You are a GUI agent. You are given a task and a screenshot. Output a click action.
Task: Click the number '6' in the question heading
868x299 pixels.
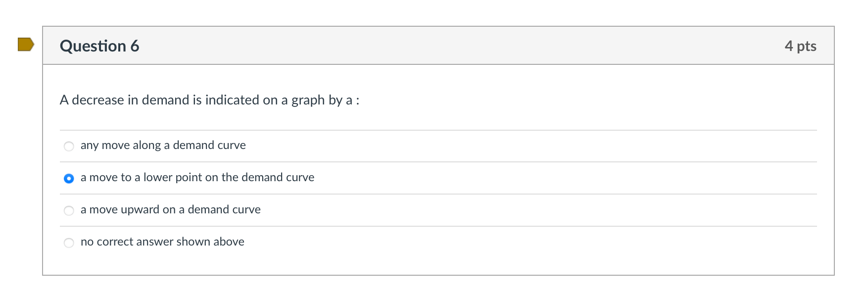tap(135, 46)
